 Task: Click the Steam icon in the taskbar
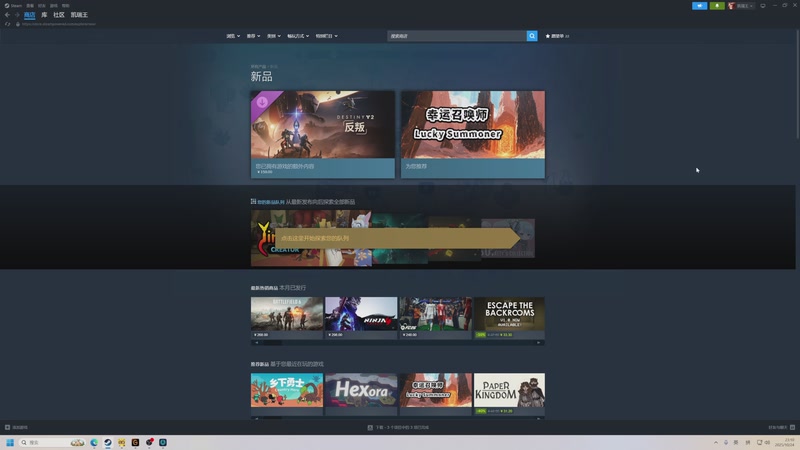(108, 442)
